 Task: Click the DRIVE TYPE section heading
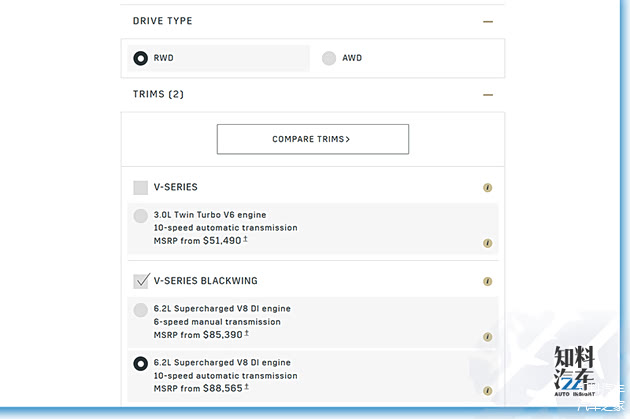coord(163,20)
